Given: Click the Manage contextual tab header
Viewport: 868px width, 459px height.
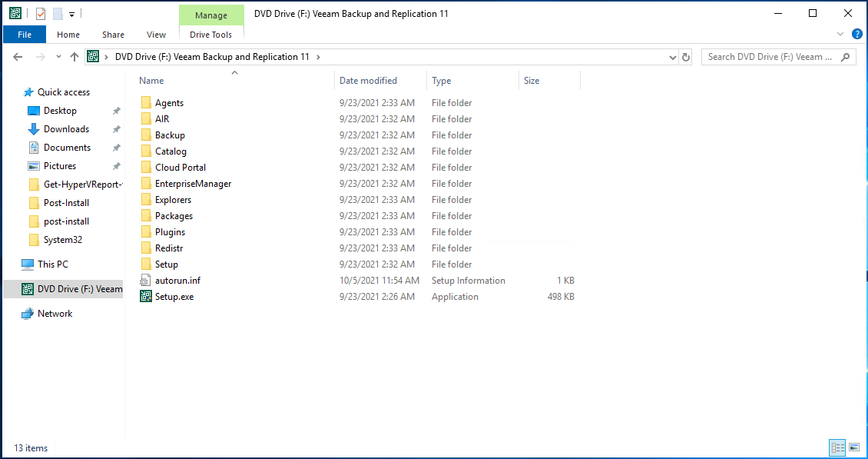Looking at the screenshot, I should 211,15.
